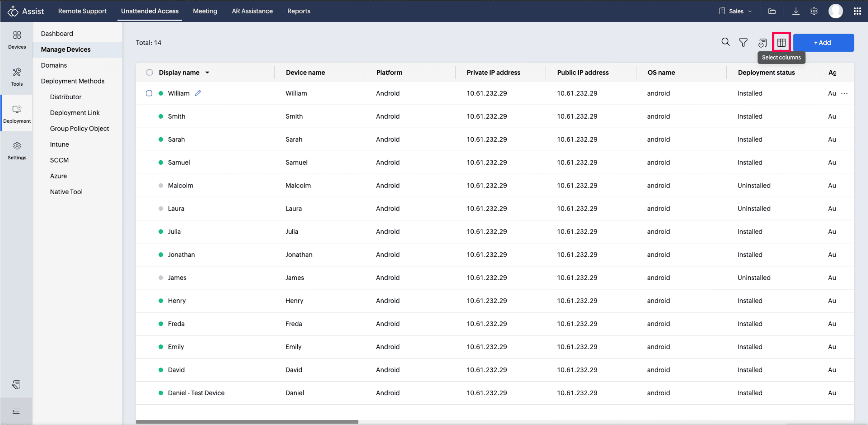The image size is (868, 425).
Task: Collapse the sidebar with hamburger icon
Action: (16, 411)
